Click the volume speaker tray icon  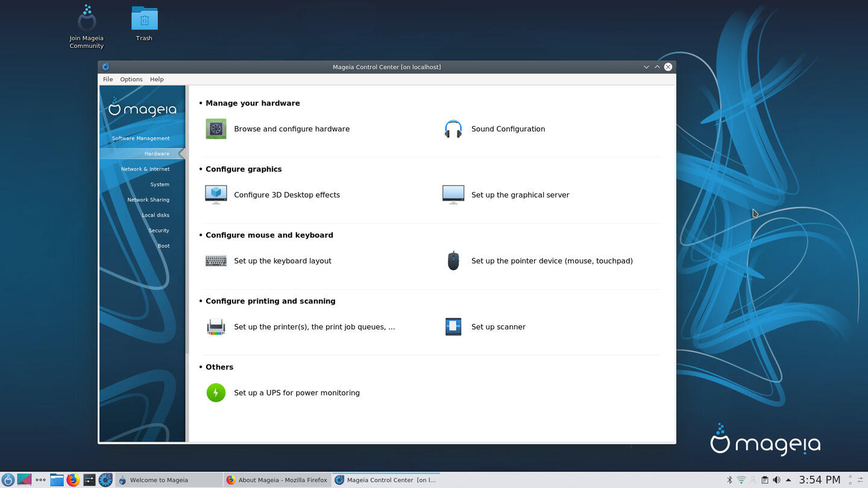[776, 480]
